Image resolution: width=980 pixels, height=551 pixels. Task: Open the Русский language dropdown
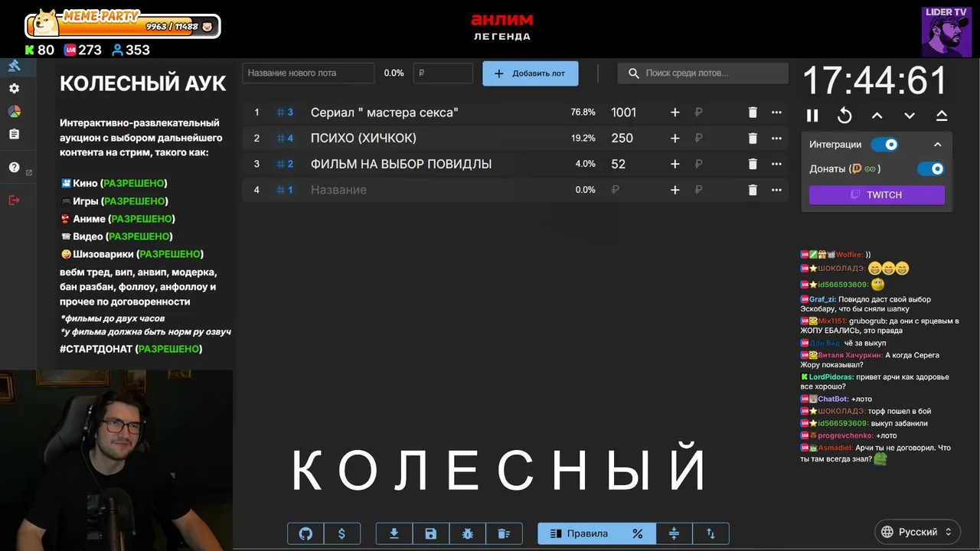point(916,532)
